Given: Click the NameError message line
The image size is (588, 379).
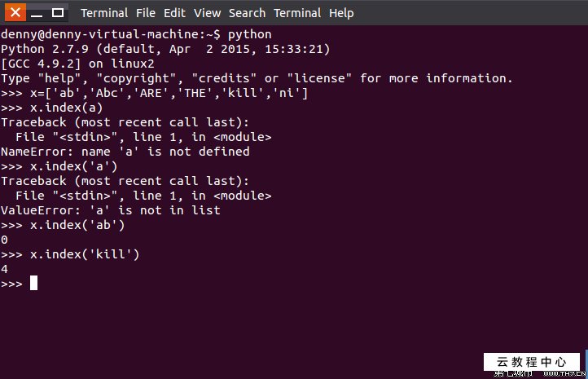Looking at the screenshot, I should pos(125,152).
